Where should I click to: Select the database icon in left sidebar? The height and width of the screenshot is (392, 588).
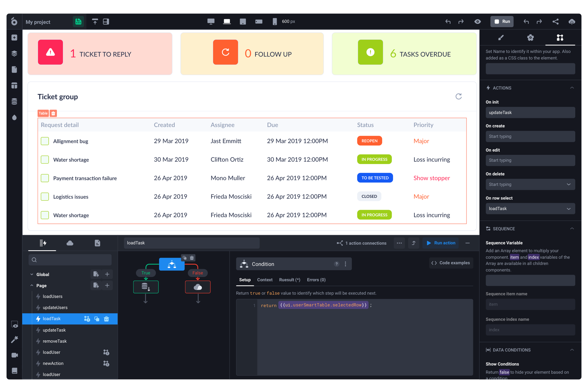tap(14, 101)
